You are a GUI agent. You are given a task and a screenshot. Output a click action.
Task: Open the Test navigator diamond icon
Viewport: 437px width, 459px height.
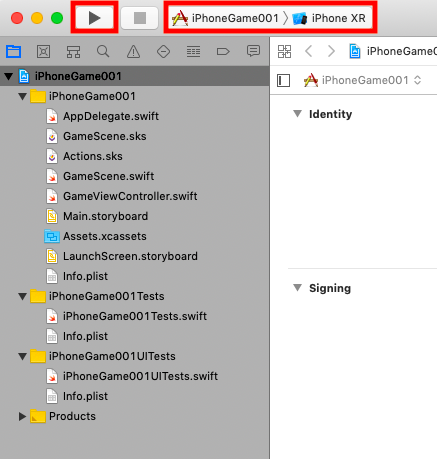pyautogui.click(x=163, y=51)
